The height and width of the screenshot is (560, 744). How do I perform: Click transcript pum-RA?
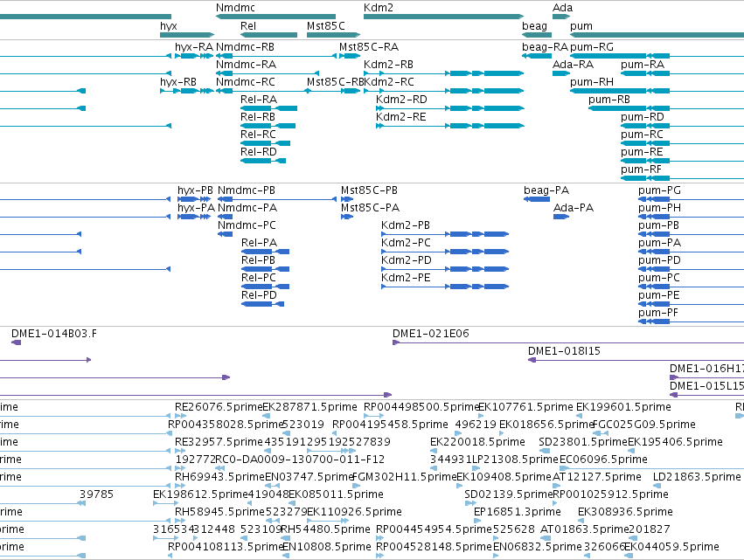643,65
